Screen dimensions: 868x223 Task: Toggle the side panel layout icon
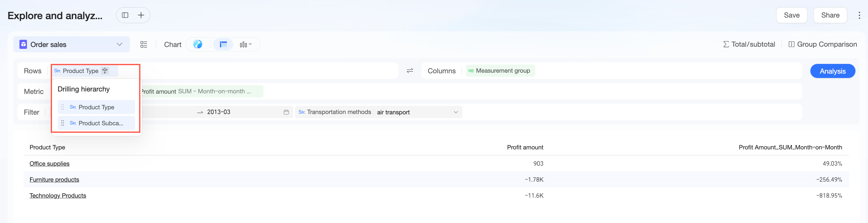tap(125, 15)
